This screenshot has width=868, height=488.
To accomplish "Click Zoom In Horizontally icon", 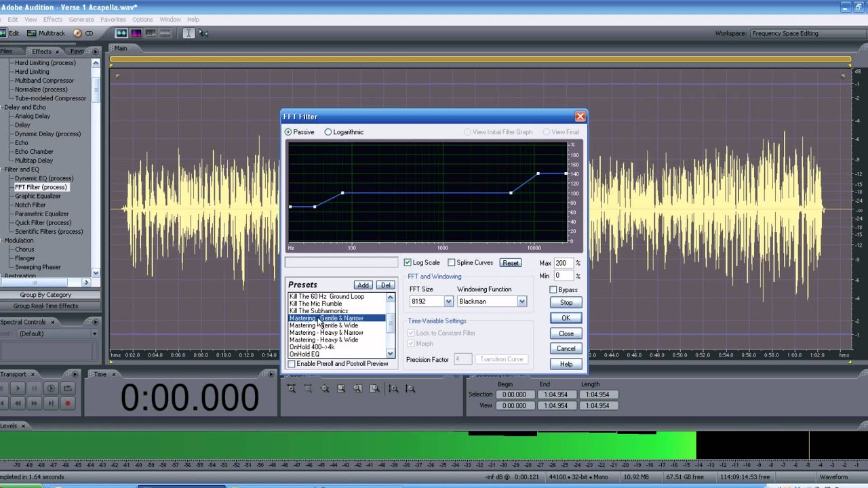I will pos(292,388).
